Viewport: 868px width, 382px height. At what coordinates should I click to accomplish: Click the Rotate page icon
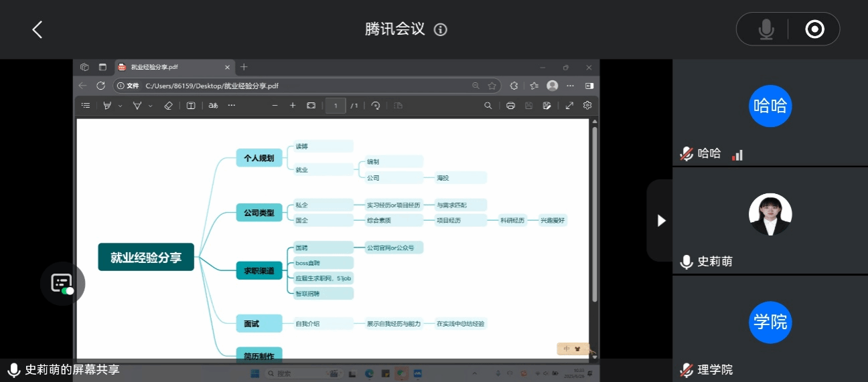pyautogui.click(x=376, y=106)
